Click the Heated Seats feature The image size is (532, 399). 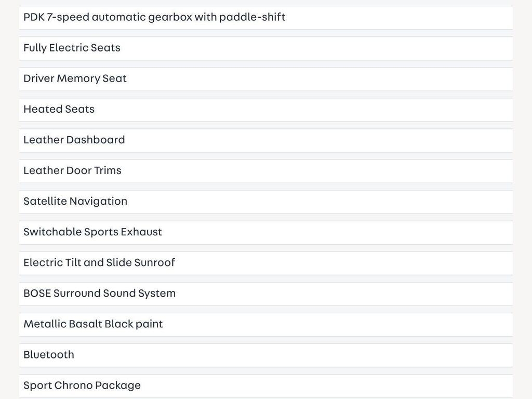[265, 110]
